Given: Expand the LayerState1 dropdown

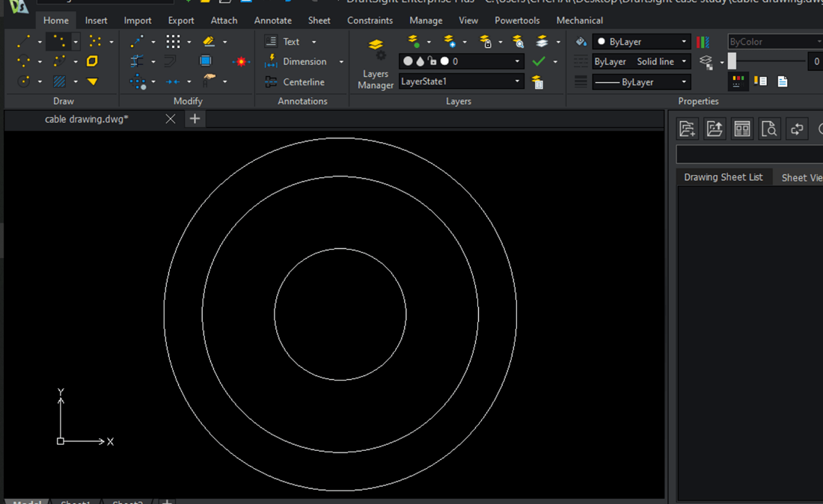Looking at the screenshot, I should coord(517,82).
